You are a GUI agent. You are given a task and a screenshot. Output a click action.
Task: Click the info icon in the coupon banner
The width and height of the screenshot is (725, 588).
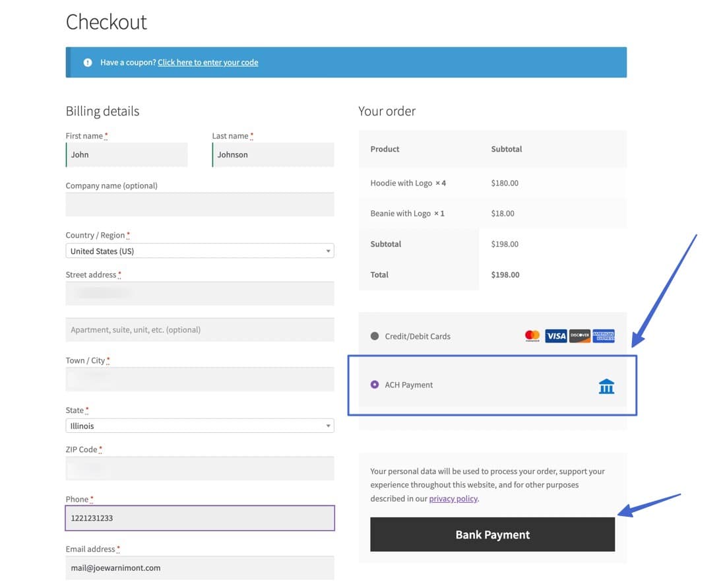point(88,62)
